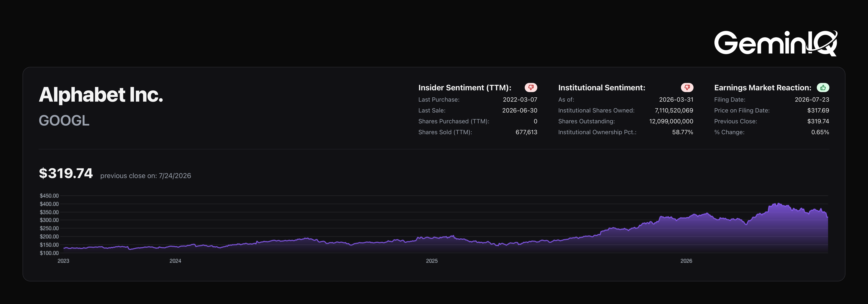This screenshot has width=868, height=304.
Task: Click Shares Purchased (TTM) value 0
Action: [x=535, y=121]
